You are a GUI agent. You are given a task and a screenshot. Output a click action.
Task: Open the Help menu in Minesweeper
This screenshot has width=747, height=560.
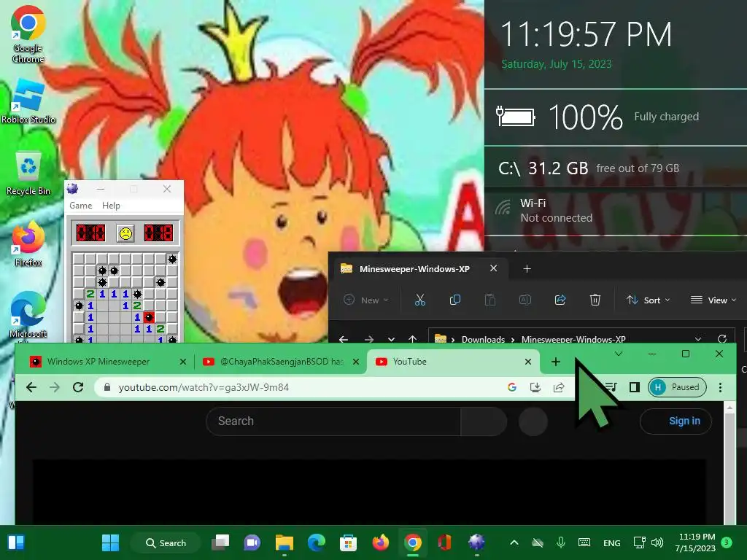pyautogui.click(x=111, y=205)
